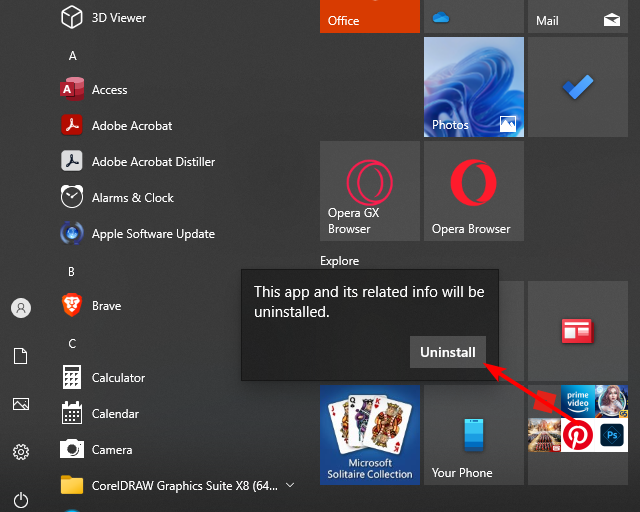This screenshot has height=512, width=640.
Task: Launch Apple Software Update icon
Action: coord(72,233)
